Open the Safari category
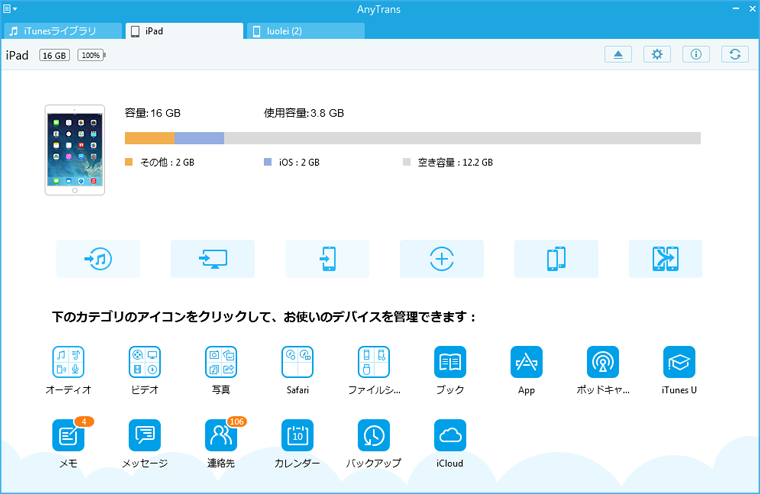The width and height of the screenshot is (760, 494). (297, 362)
